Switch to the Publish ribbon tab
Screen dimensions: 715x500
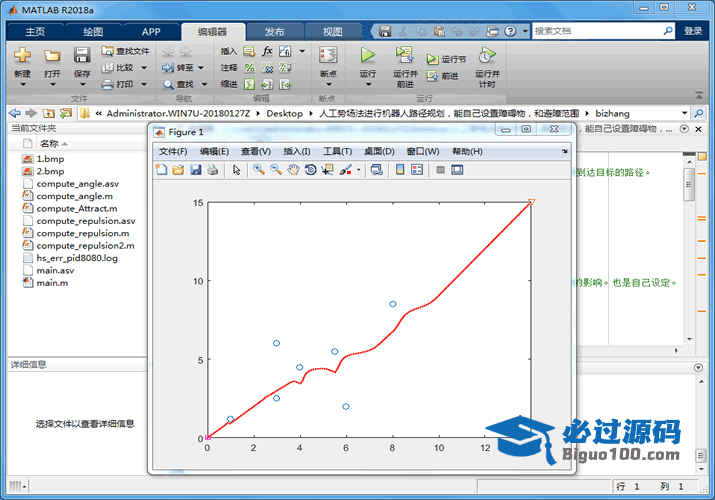275,31
